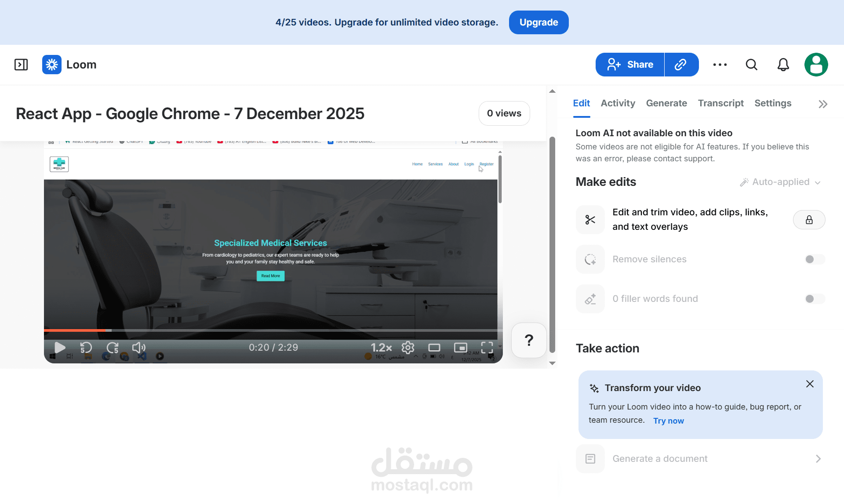
Task: Click the scissors edit and trim icon
Action: click(590, 220)
